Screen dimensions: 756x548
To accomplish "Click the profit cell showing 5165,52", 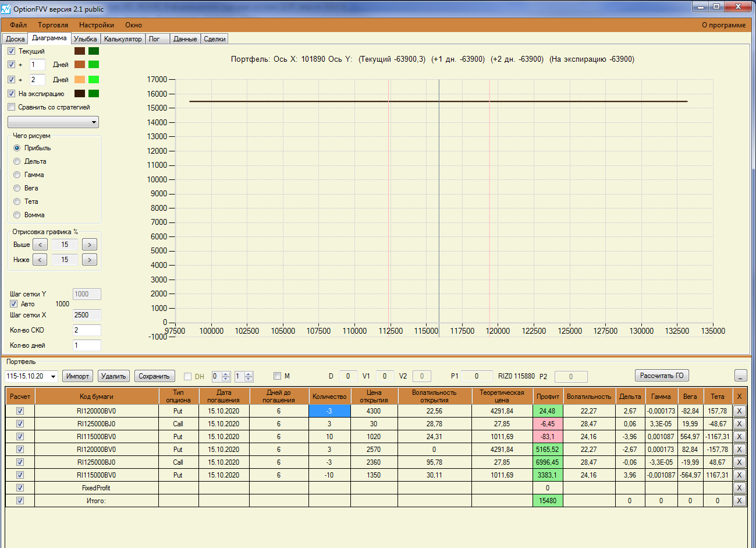I will [548, 449].
